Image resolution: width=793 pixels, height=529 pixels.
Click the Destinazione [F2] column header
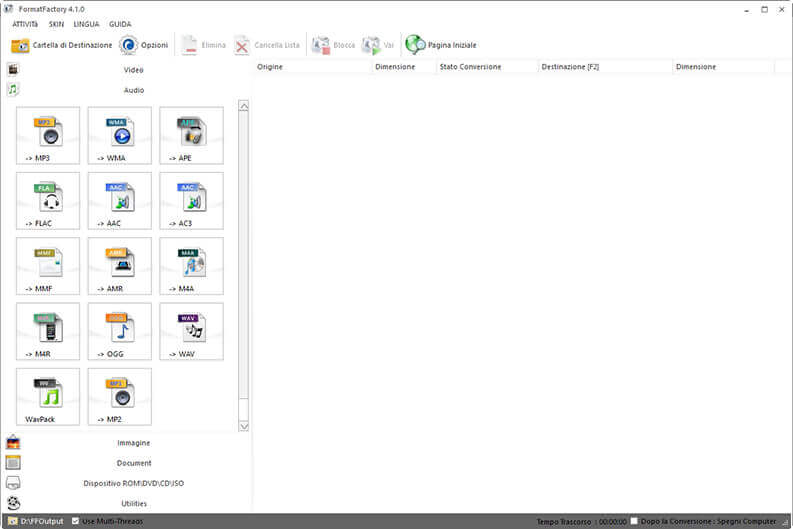pyautogui.click(x=605, y=67)
